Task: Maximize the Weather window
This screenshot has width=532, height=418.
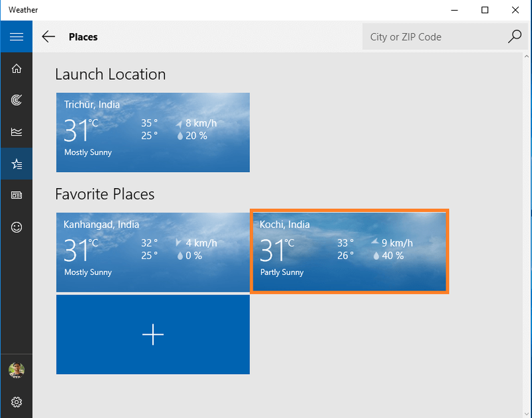Action: pyautogui.click(x=485, y=10)
